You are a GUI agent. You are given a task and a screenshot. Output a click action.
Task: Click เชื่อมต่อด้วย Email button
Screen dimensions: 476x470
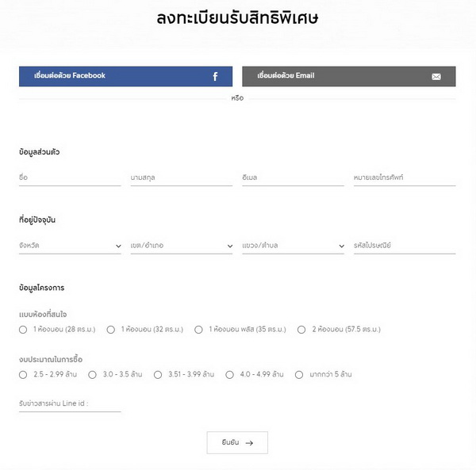(x=348, y=76)
